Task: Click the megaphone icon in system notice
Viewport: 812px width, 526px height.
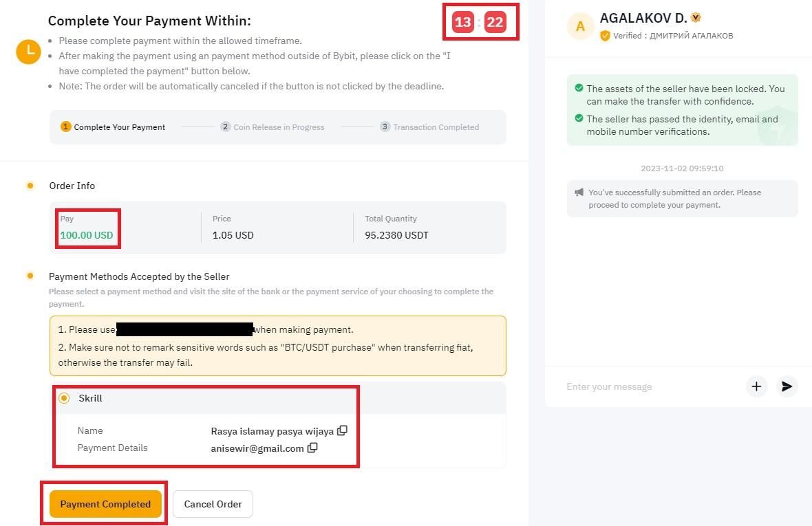Action: coord(579,193)
